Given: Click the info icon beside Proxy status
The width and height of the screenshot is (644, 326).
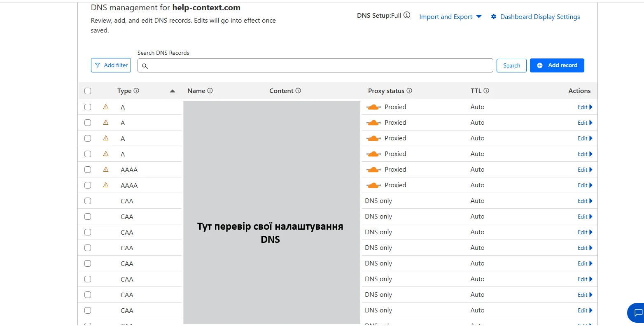Looking at the screenshot, I should (x=409, y=91).
